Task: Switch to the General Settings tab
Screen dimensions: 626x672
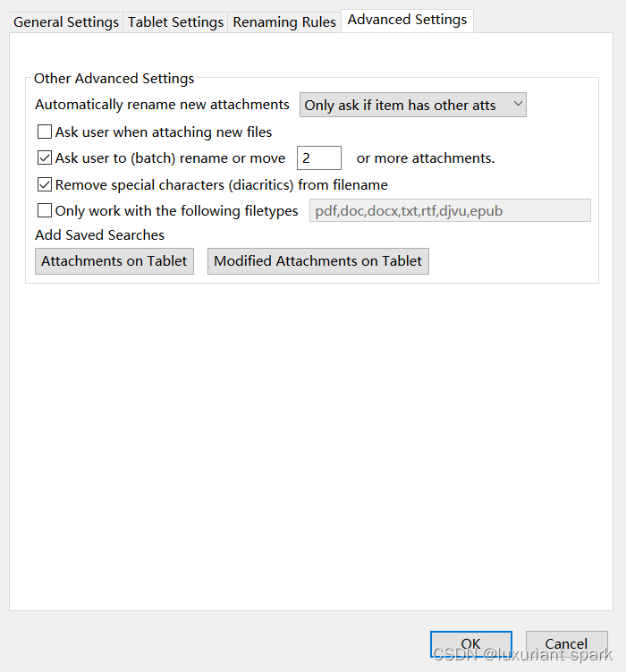Action: [66, 21]
